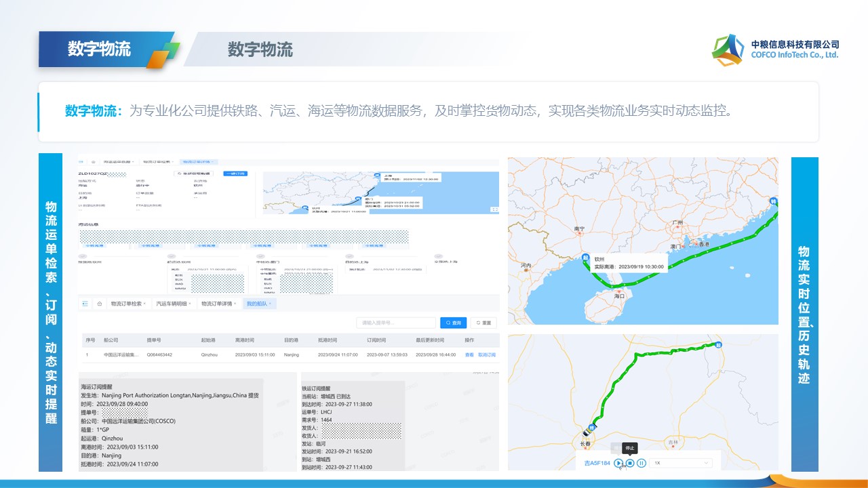Viewport: 868px width, 488px height.
Task: Play the truck track replay
Action: tap(618, 463)
